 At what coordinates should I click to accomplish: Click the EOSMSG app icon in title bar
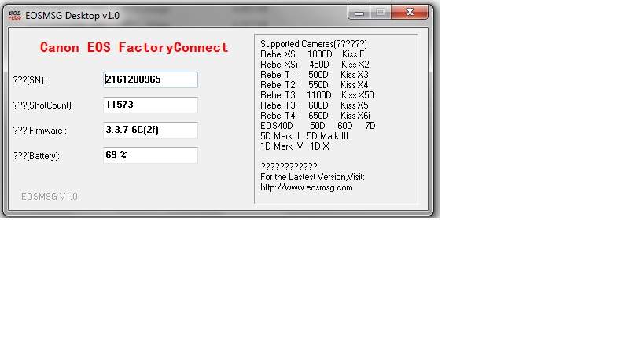click(x=15, y=13)
